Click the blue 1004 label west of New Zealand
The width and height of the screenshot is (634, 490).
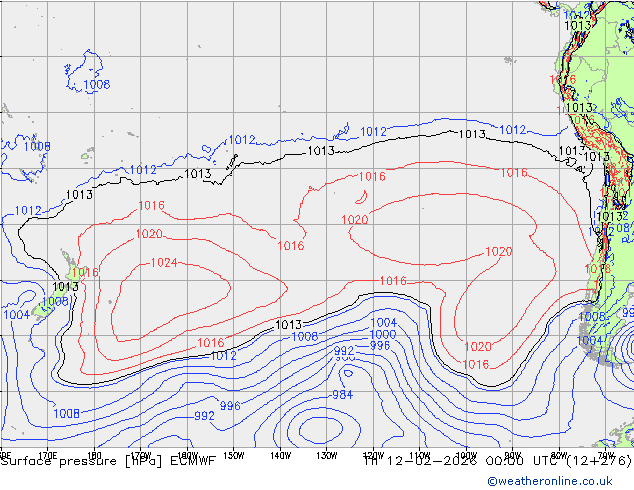coord(17,315)
